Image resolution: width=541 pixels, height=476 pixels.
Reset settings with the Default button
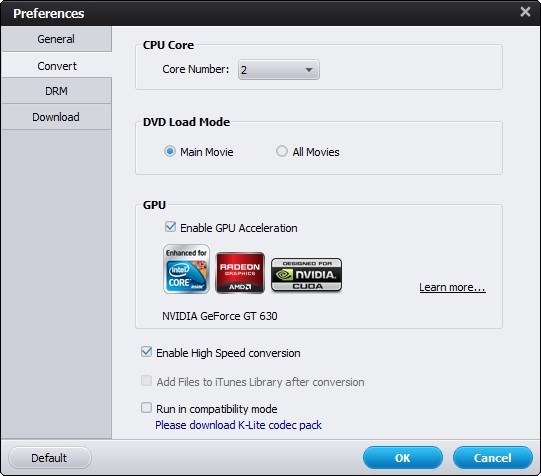(50, 458)
